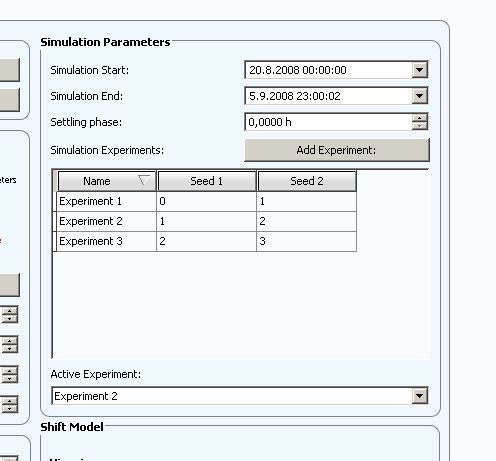Sort table by Name column header

pyautogui.click(x=107, y=181)
